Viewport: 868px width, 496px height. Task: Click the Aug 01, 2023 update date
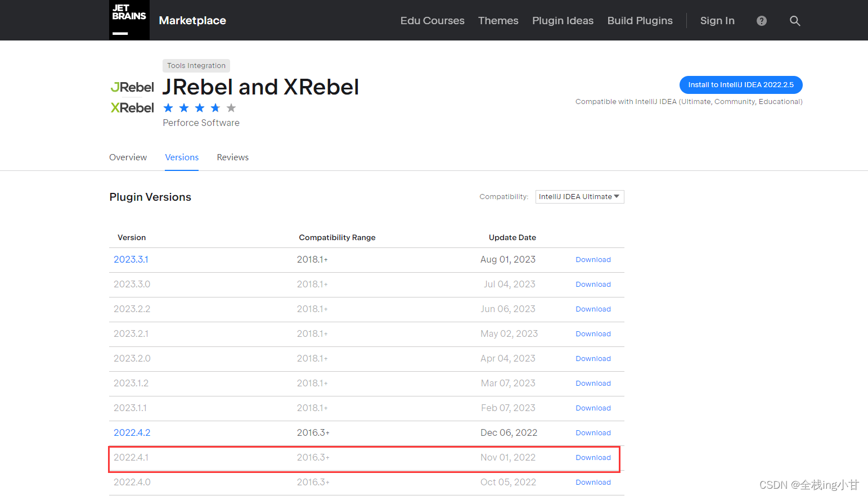coord(508,259)
